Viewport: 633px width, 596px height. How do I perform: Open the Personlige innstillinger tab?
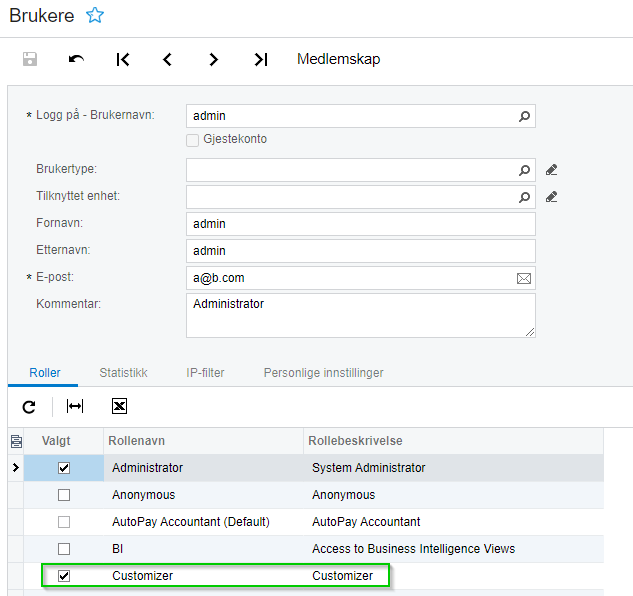tap(323, 373)
